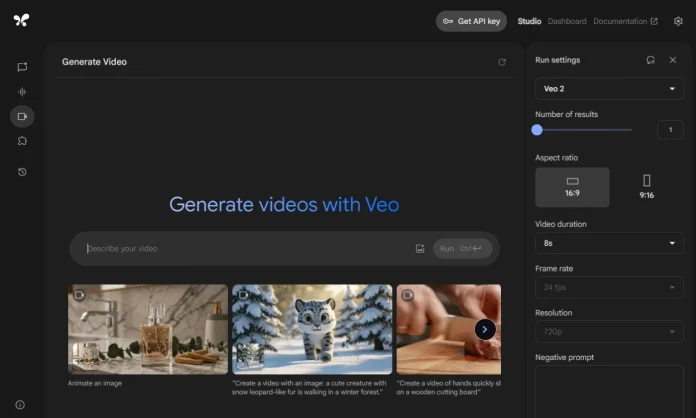Select the Generate Video sidebar icon
Screen dimensions: 696x418
click(22, 116)
